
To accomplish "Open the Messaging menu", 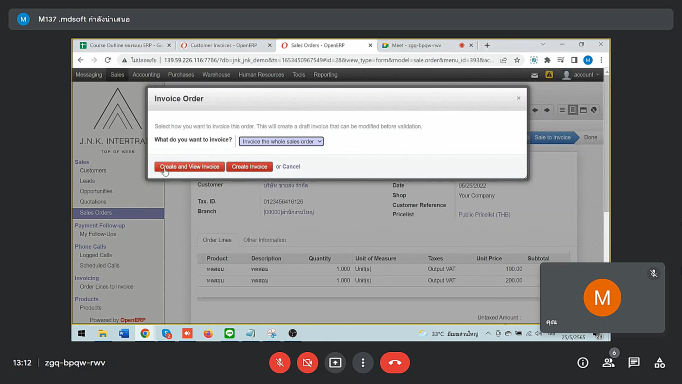I will [89, 75].
